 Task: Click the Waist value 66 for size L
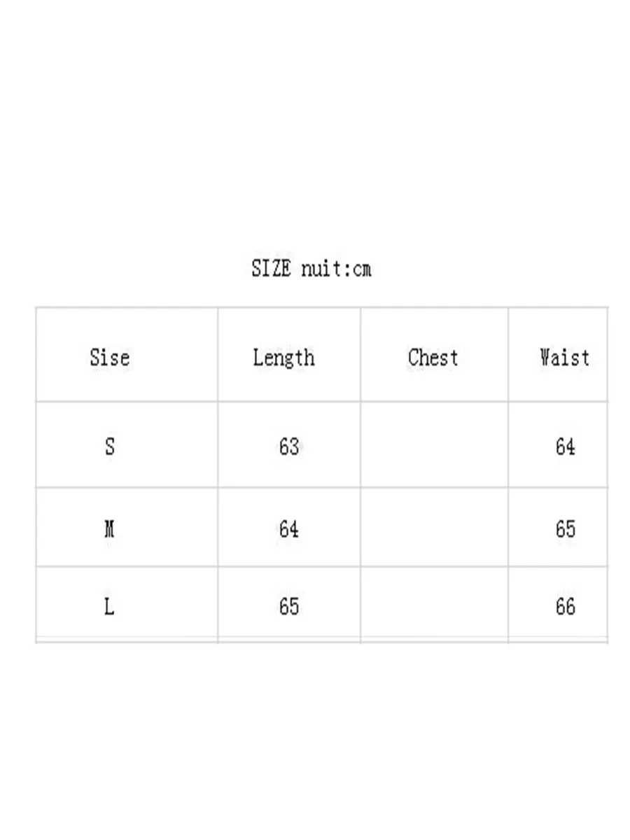[x=565, y=606]
